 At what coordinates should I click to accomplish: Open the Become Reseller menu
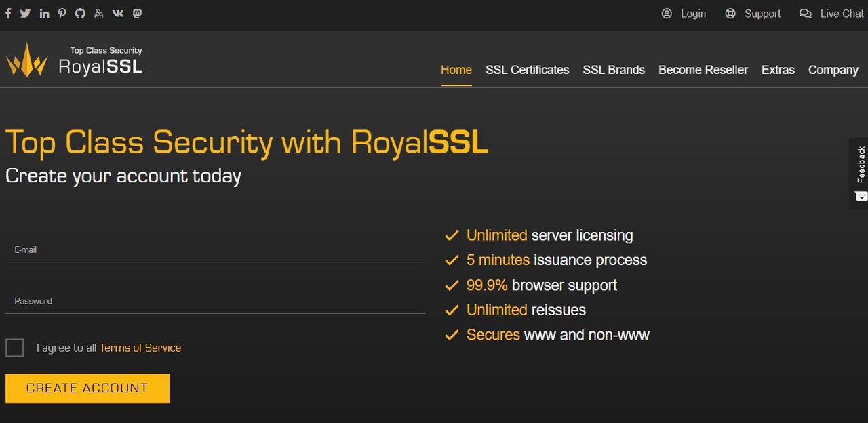703,70
